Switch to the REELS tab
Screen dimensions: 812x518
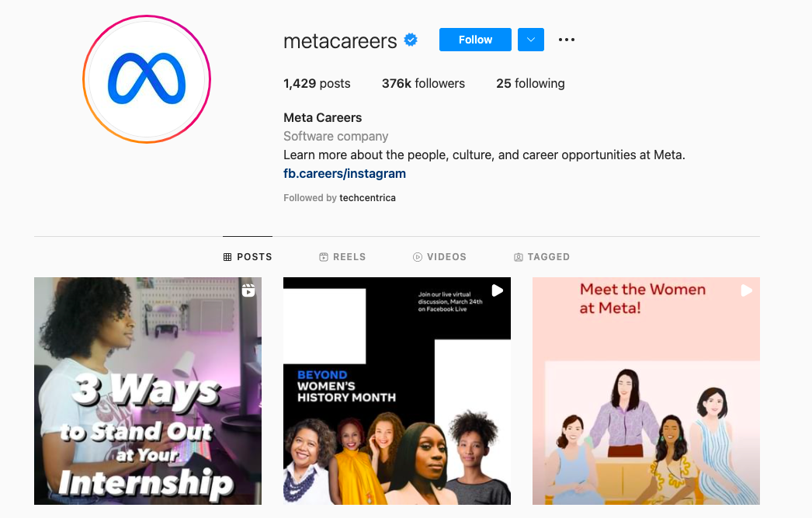pos(342,257)
